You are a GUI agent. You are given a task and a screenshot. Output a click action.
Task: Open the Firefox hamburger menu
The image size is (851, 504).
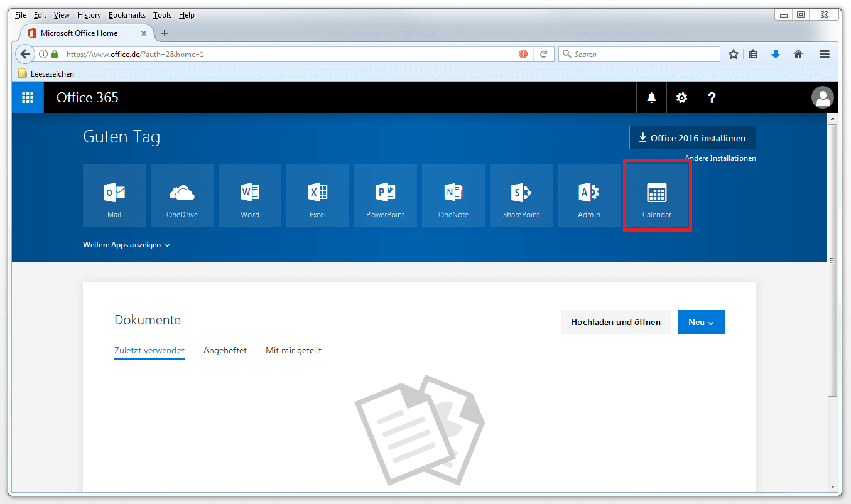coord(825,55)
